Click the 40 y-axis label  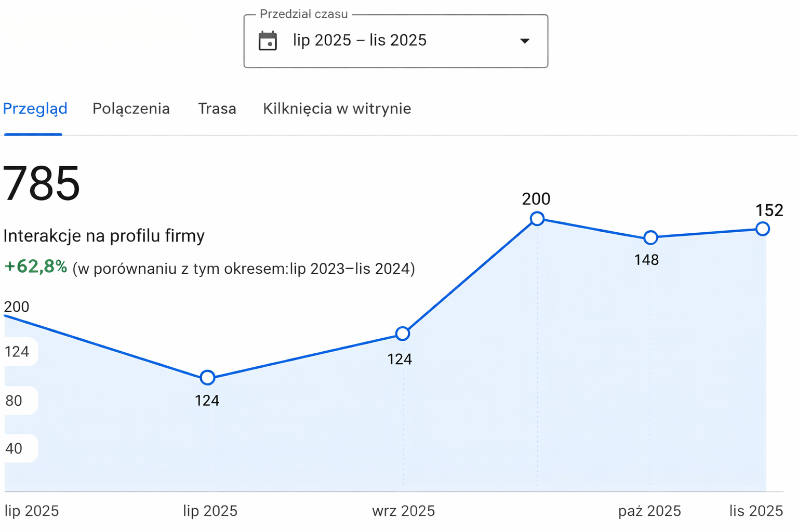[14, 448]
